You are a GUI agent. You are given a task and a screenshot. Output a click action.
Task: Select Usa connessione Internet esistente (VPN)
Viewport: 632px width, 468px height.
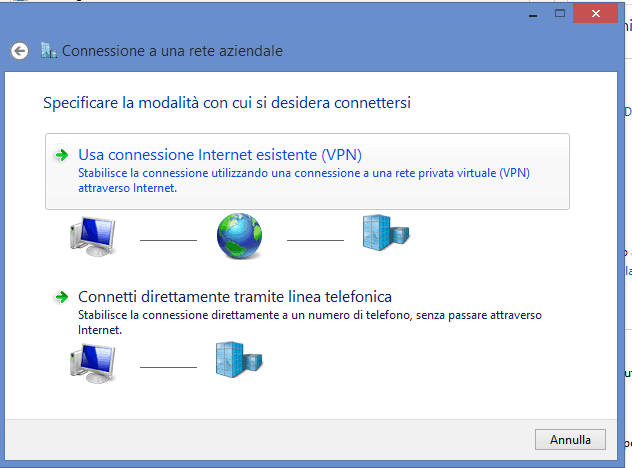[307, 171]
